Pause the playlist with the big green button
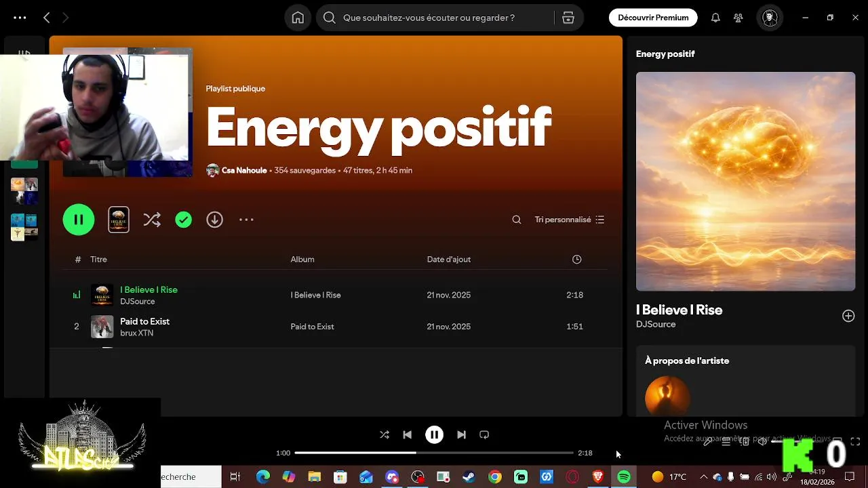Viewport: 868px width, 488px height. pyautogui.click(x=79, y=220)
